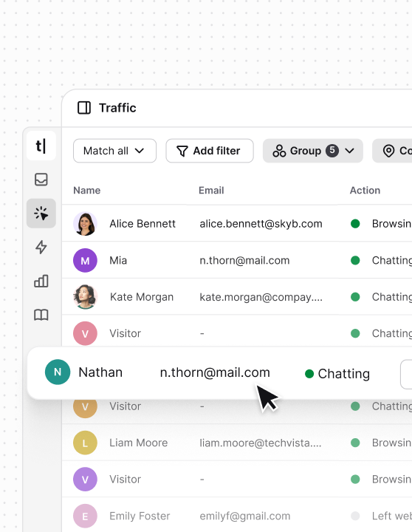The width and height of the screenshot is (412, 532).
Task: Click Mia's purple M avatar
Action: pyautogui.click(x=85, y=260)
